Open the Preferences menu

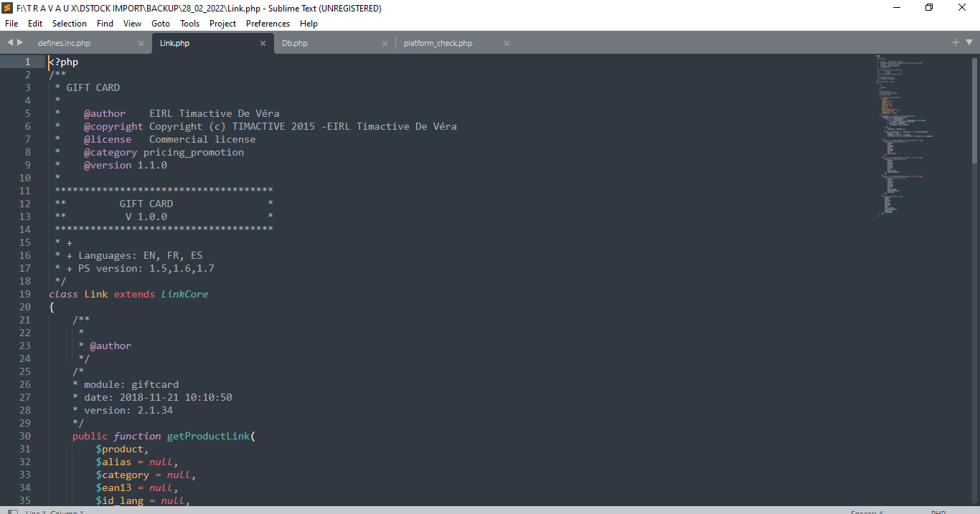[268, 24]
